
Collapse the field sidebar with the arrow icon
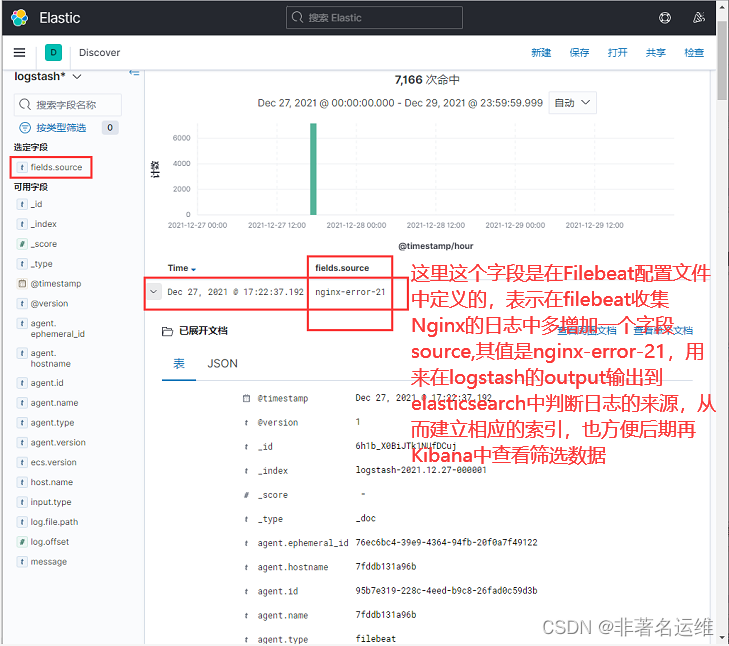coord(134,73)
